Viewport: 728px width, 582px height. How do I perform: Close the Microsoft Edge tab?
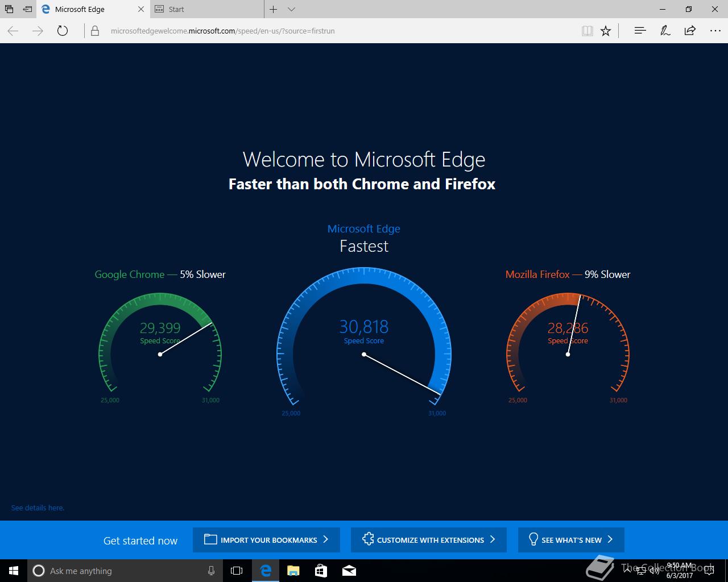(142, 9)
